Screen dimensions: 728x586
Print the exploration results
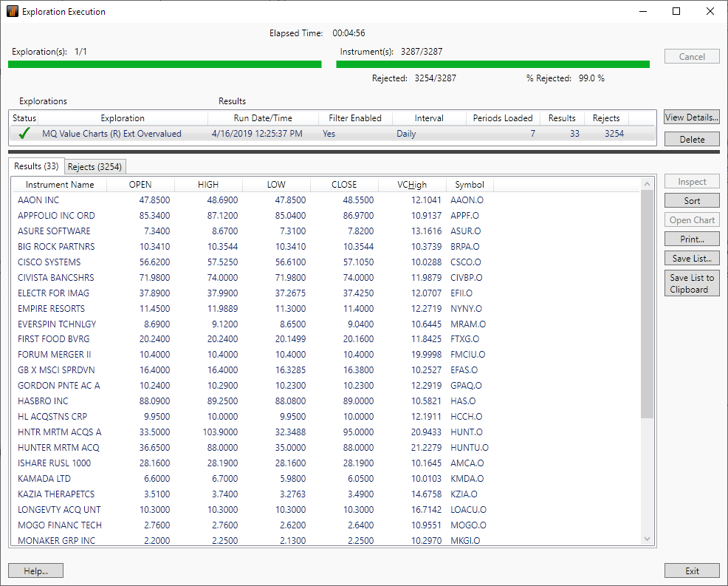[x=691, y=239]
